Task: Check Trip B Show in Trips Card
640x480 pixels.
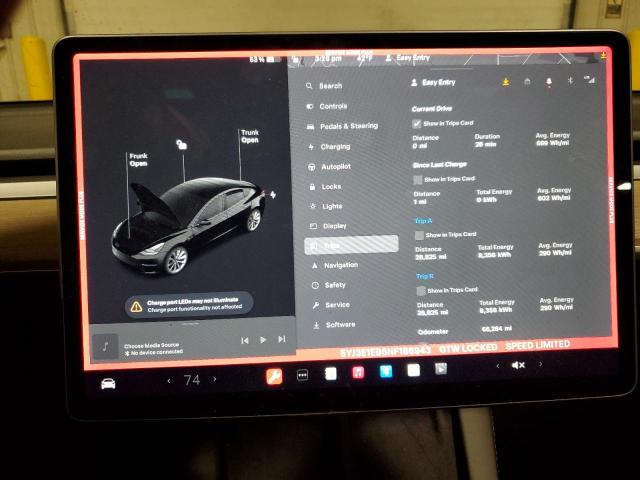Action: point(421,291)
